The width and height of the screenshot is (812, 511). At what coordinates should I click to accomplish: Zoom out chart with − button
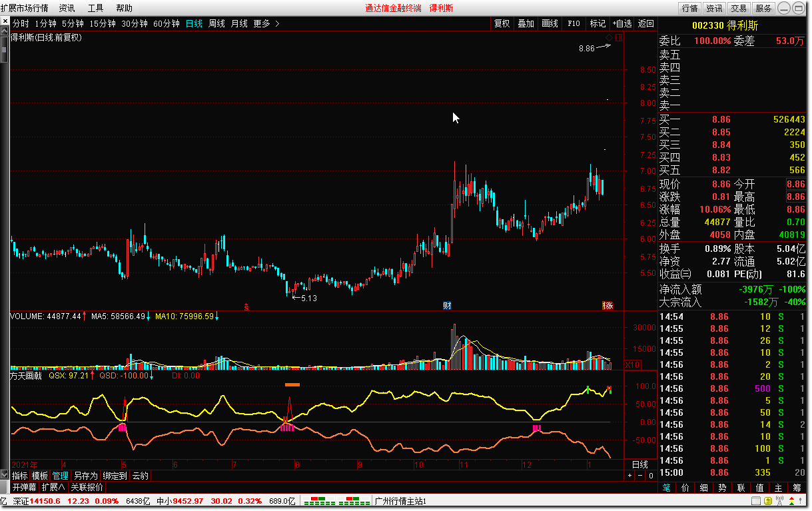[x=640, y=476]
